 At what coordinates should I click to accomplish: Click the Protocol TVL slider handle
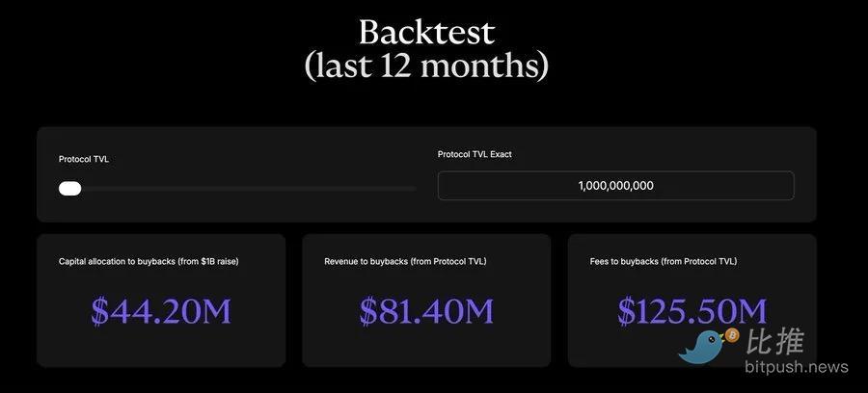(69, 188)
